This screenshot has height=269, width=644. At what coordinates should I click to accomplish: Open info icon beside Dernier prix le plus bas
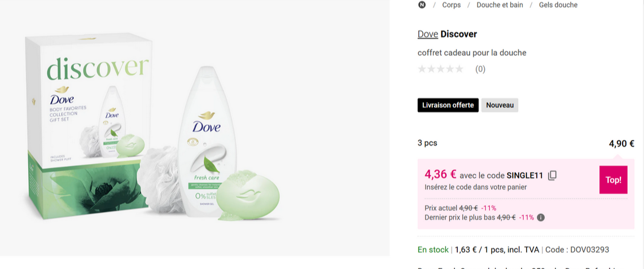point(541,218)
